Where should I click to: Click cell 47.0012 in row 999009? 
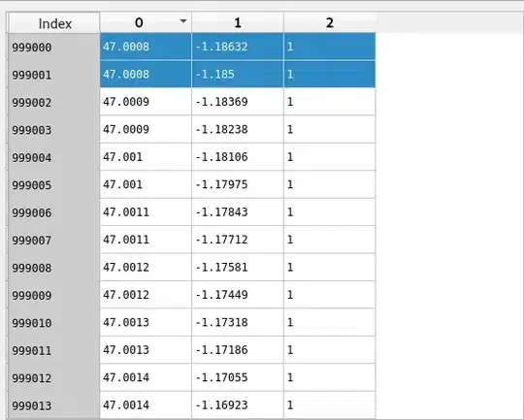(146, 295)
